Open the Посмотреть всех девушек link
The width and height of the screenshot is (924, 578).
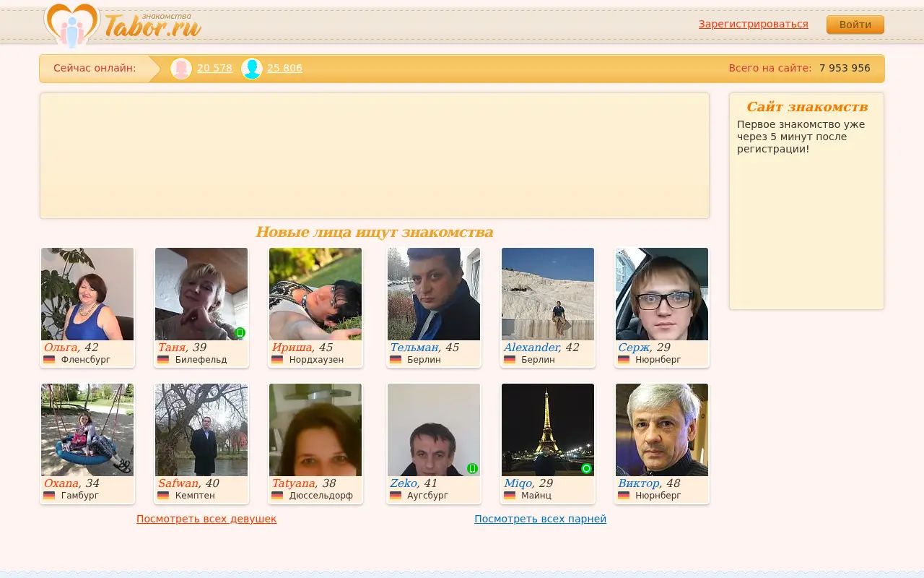[x=206, y=519]
